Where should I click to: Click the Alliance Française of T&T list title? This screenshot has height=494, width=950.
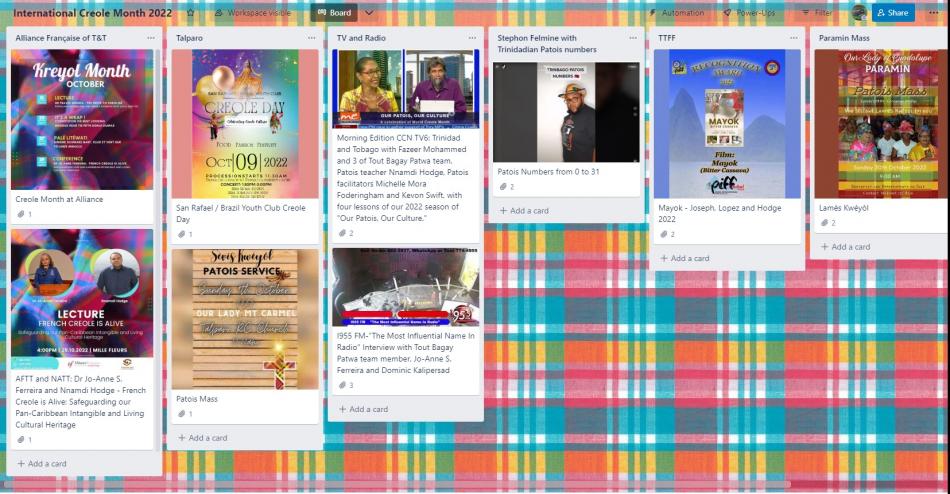(x=61, y=38)
